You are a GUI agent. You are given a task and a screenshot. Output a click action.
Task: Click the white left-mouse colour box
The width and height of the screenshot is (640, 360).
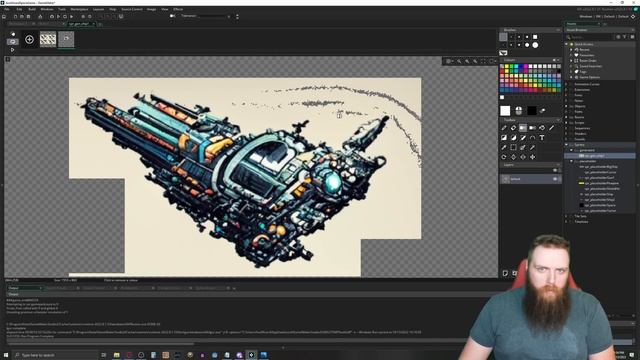505,111
